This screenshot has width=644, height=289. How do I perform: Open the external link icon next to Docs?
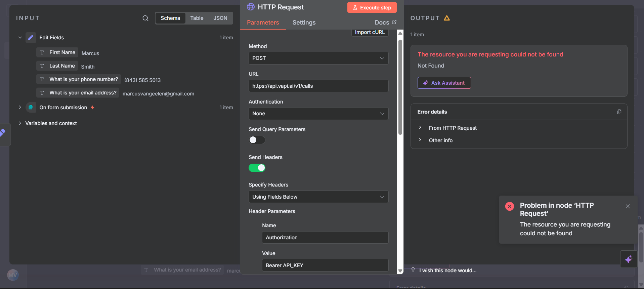coord(394,22)
